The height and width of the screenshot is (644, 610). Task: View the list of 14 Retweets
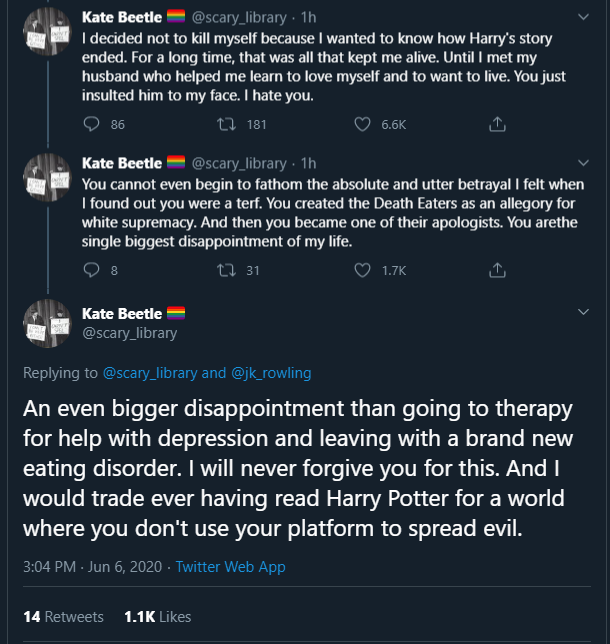click(x=63, y=616)
